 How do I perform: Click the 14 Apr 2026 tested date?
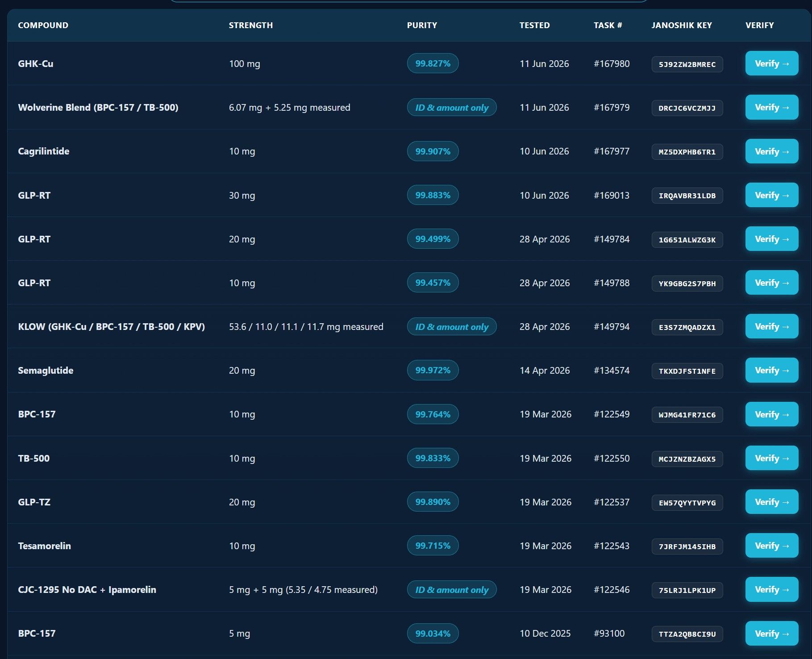[545, 371]
